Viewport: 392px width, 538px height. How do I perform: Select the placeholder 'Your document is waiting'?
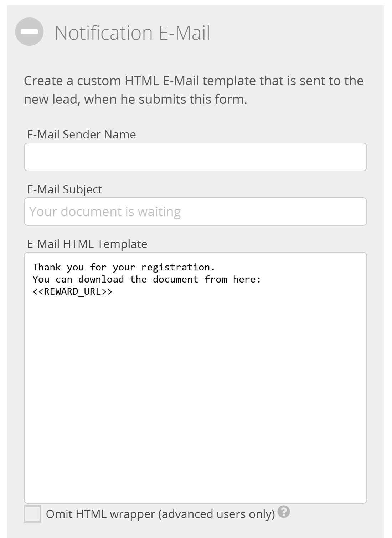coord(105,212)
